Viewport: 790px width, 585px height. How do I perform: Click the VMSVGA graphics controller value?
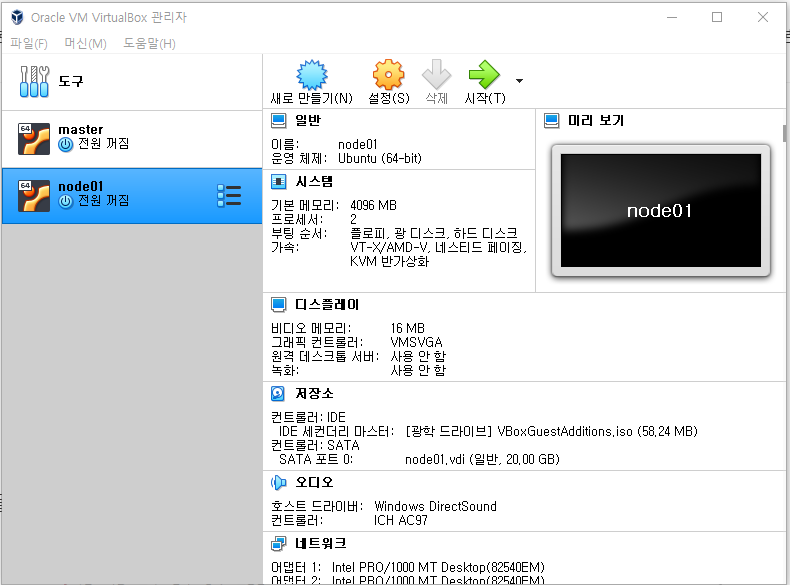point(416,343)
